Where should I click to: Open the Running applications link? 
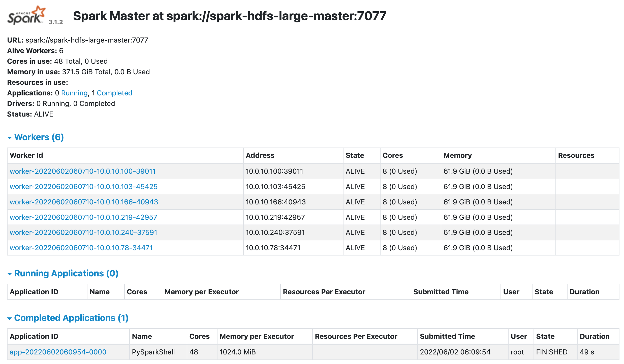(x=74, y=93)
